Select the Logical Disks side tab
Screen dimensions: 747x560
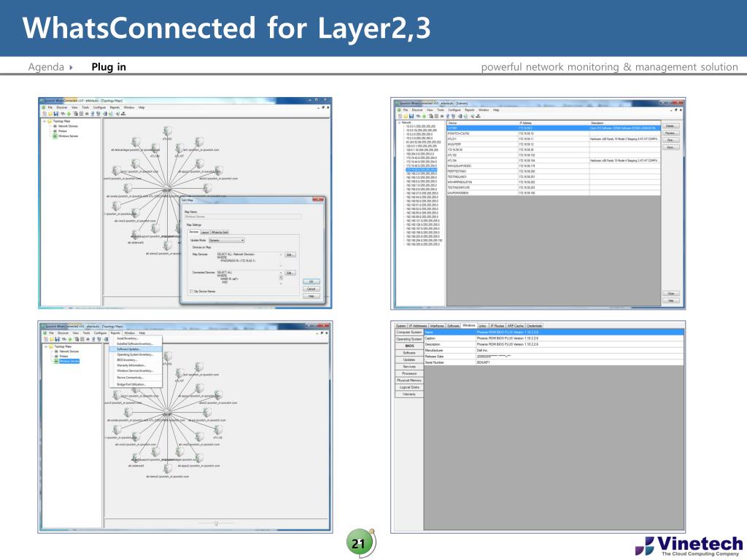click(409, 387)
